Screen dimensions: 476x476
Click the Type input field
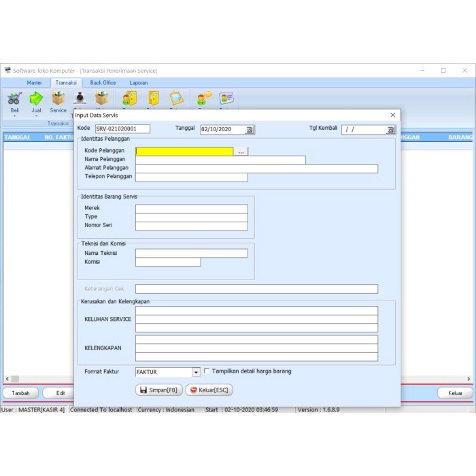point(192,218)
